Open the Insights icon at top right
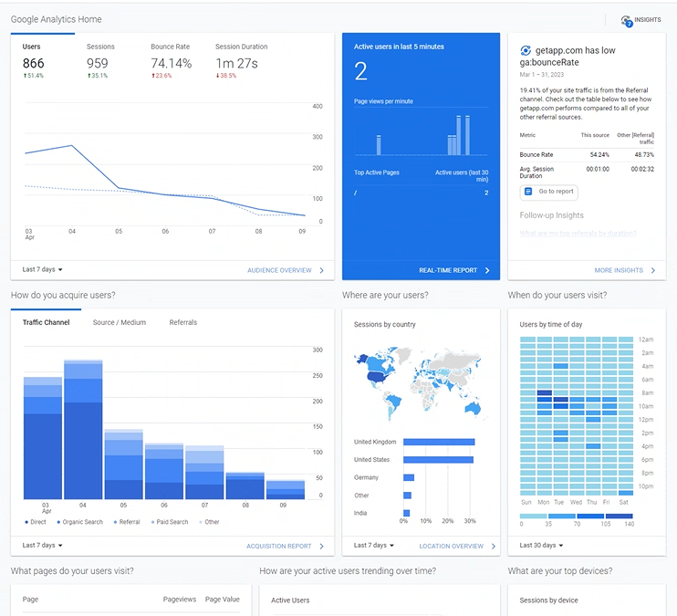The height and width of the screenshot is (616, 677). (x=627, y=20)
